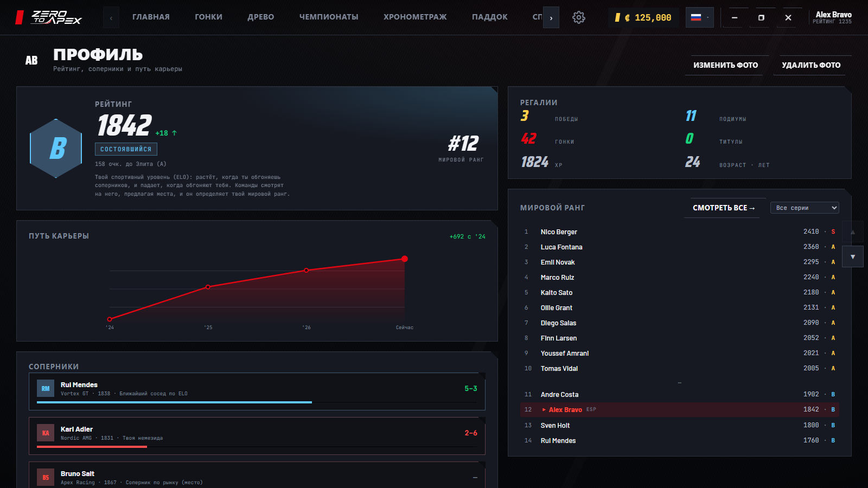Select Sven Holt ranking row
The height and width of the screenshot is (488, 868).
point(680,425)
